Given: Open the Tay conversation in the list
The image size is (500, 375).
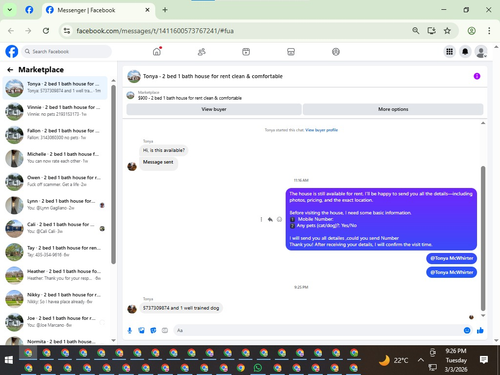Looking at the screenshot, I should (55, 252).
